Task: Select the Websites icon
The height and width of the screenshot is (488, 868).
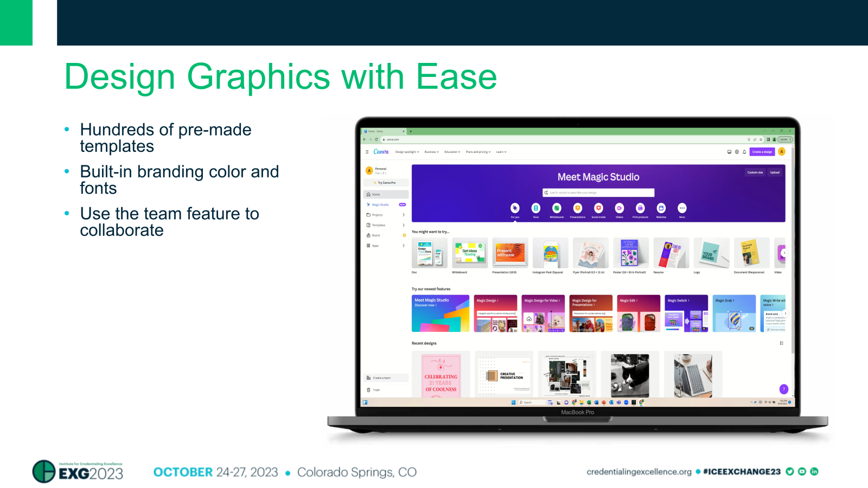Action: (x=660, y=208)
